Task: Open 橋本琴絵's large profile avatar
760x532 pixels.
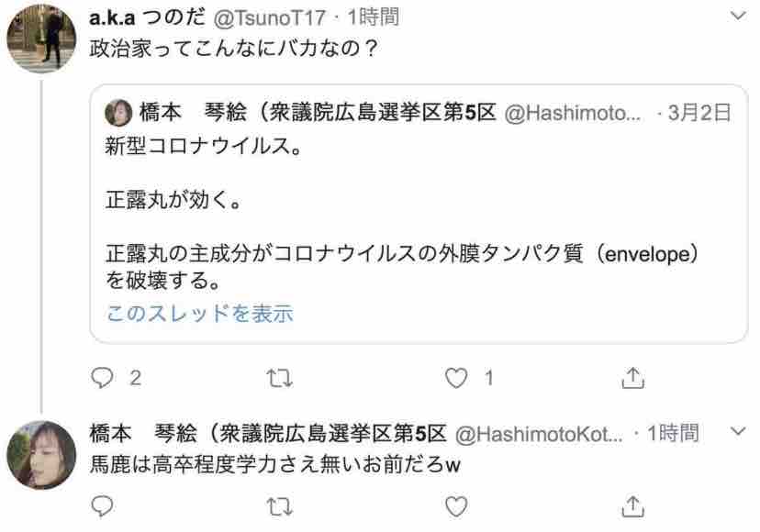Action: coord(41,455)
